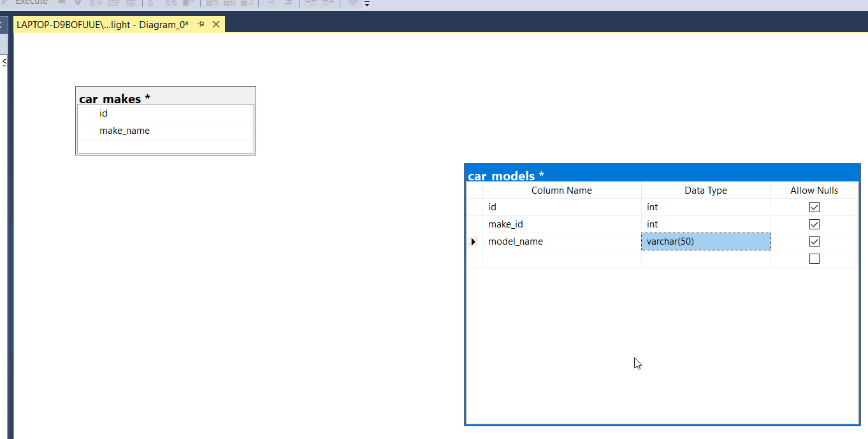Click the empty Column Name cell in car_models

pos(561,259)
